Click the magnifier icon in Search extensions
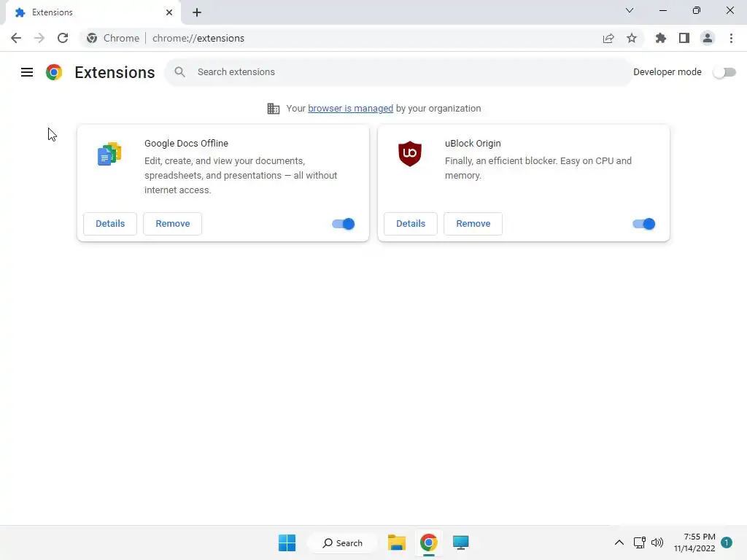Viewport: 747px width, 560px height. coord(179,72)
